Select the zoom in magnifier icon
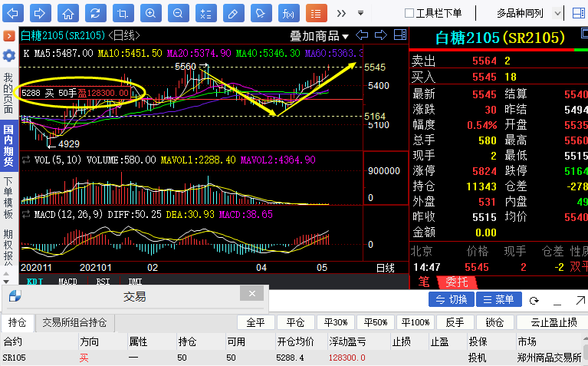This screenshot has height=366, width=588. click(151, 14)
